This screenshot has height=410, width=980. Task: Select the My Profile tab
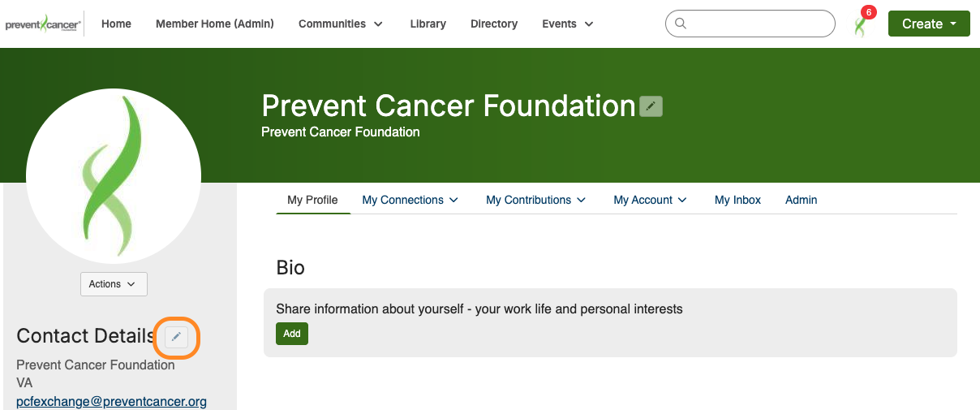pyautogui.click(x=312, y=200)
